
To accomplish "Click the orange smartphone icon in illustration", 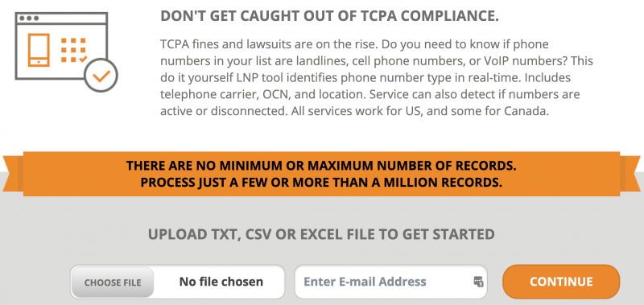I will click(x=39, y=50).
